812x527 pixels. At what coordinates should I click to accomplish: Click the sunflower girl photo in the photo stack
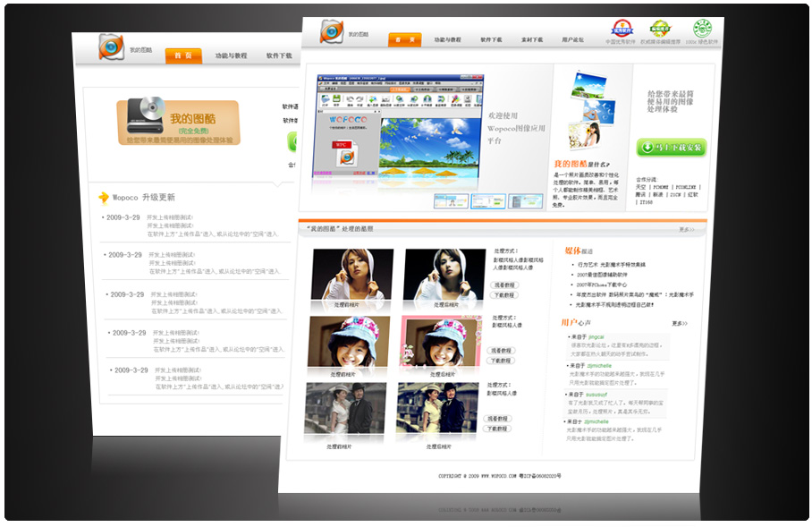pos(585,136)
